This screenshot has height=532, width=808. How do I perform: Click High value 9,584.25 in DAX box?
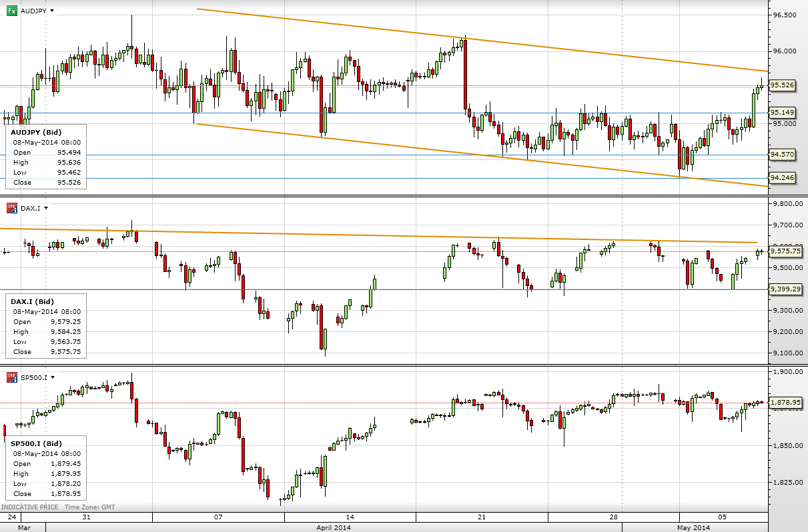(66, 331)
